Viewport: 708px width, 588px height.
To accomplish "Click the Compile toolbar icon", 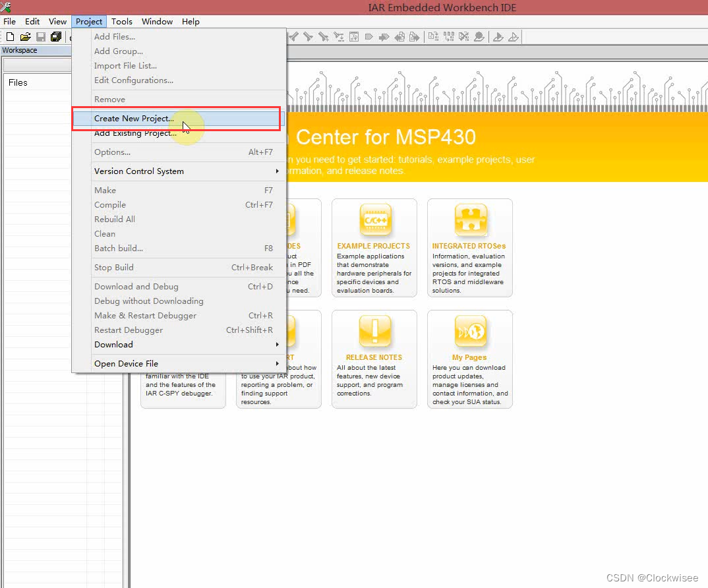I will coord(434,37).
